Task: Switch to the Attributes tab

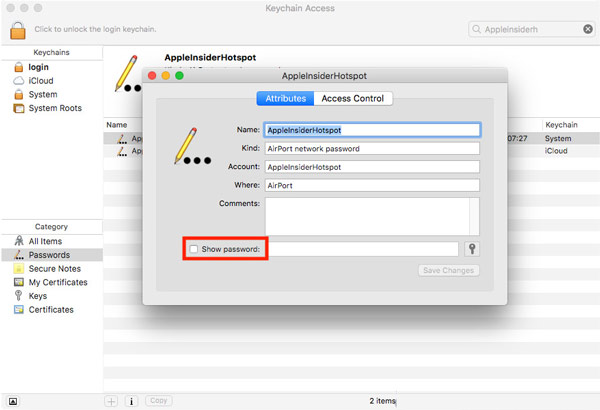Action: (x=285, y=98)
